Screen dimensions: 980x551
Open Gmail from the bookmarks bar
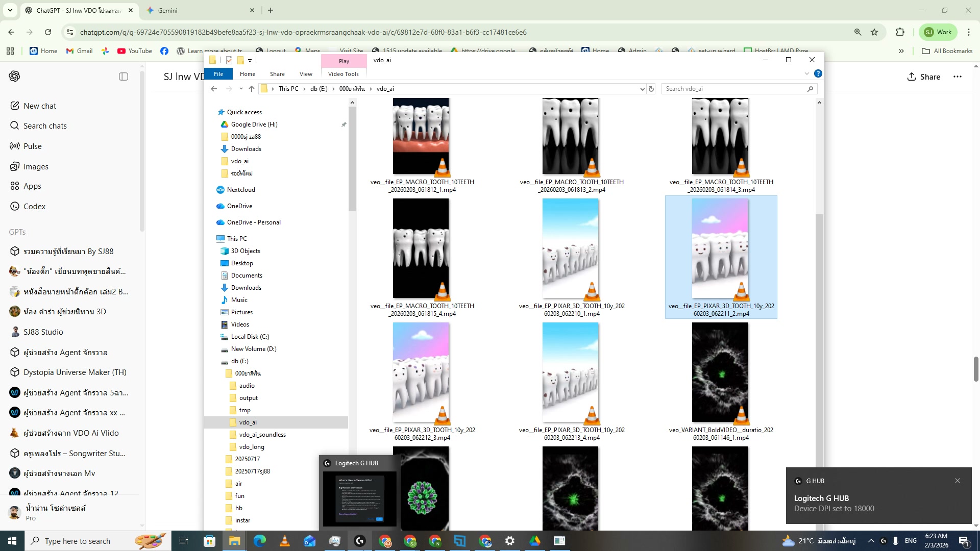pos(79,51)
